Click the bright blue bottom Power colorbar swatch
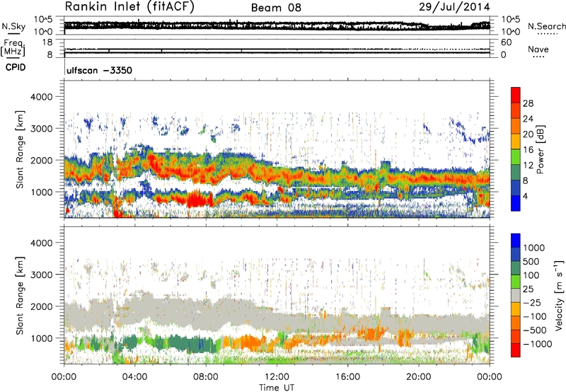Screen dimensions: 566x392 (516, 203)
